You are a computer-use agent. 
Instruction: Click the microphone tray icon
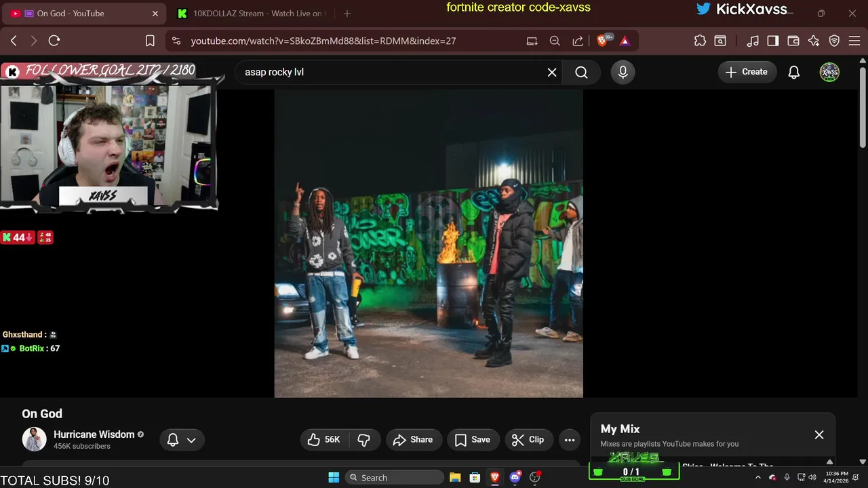point(787,477)
